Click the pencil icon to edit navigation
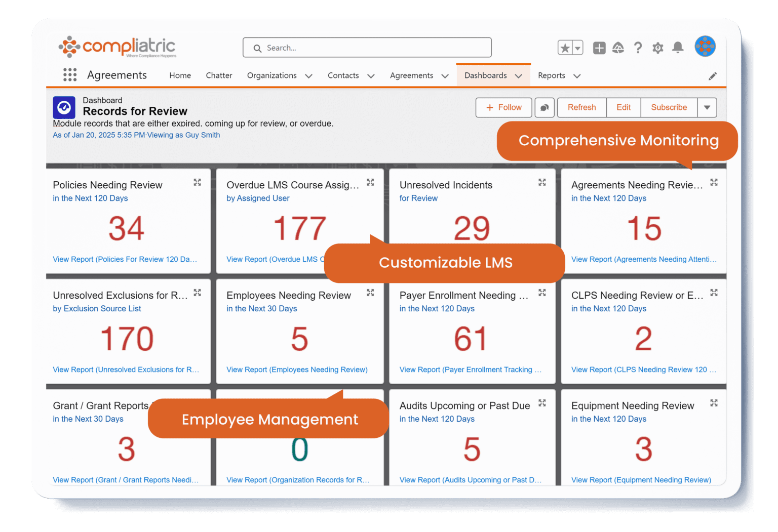Screen dimensions: 778x532 coord(713,76)
